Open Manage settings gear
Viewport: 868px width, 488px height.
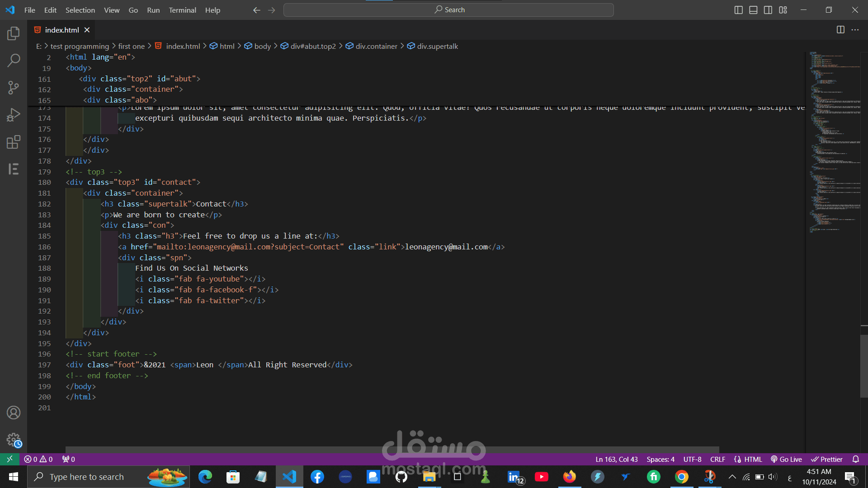14,440
